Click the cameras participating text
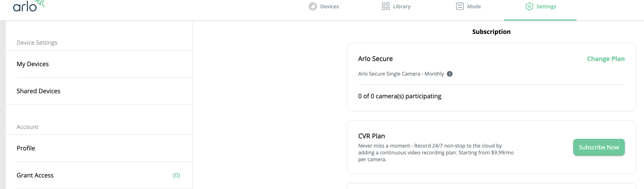Viewport: 644px width, 189px height. coord(400,96)
